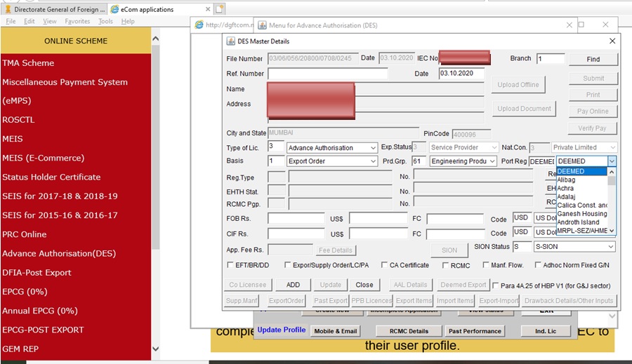This screenshot has height=364, width=632.
Task: Click the sidebar scroll down arrow
Action: pyautogui.click(x=156, y=349)
